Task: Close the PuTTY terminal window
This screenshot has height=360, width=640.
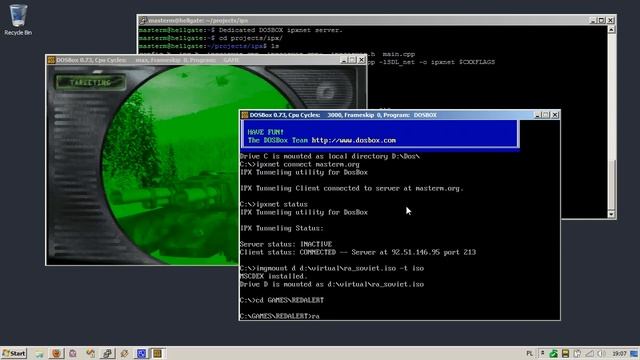Action: pos(611,20)
